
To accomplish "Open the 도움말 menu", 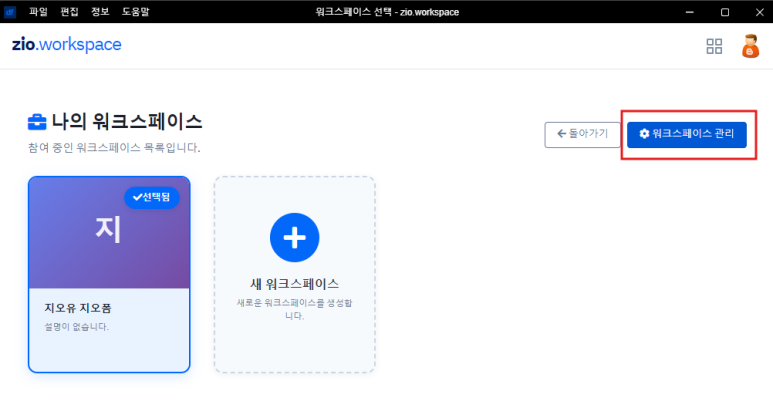I will tap(137, 12).
